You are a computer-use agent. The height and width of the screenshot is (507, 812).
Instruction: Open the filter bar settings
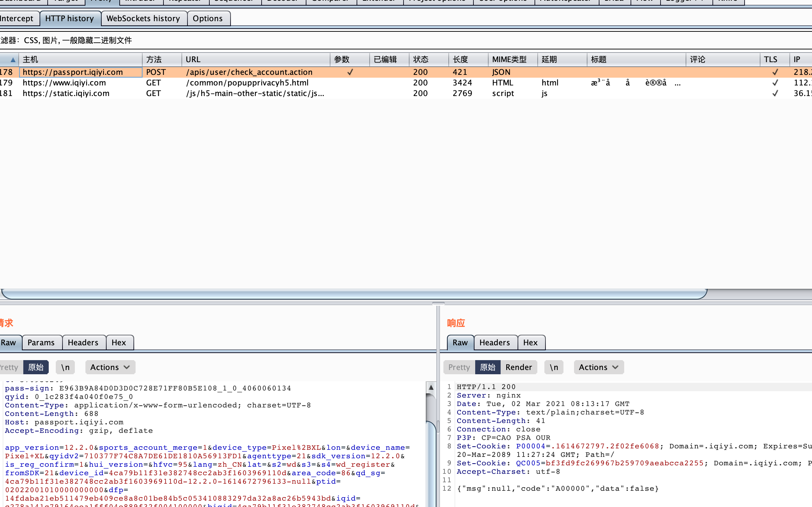(71, 40)
